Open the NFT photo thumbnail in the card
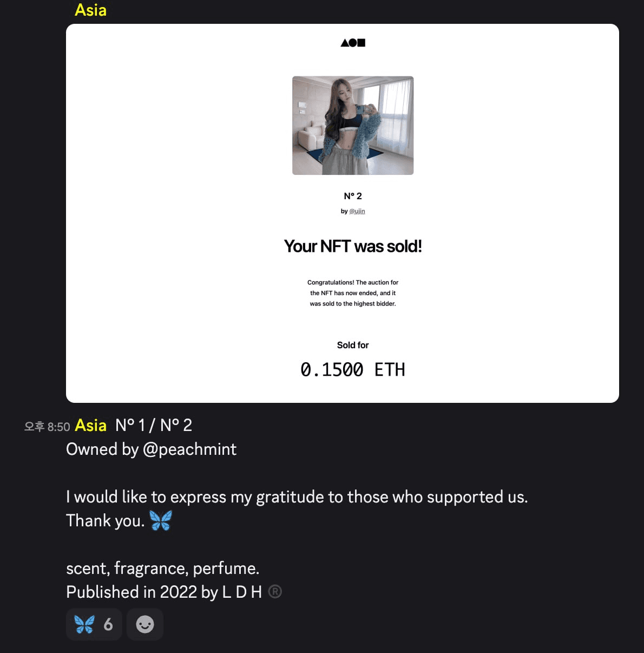This screenshot has height=653, width=644. [353, 126]
